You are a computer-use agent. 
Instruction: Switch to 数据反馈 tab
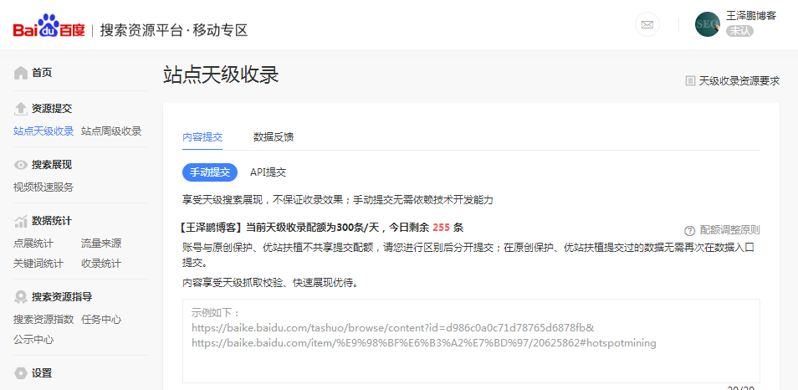point(273,137)
